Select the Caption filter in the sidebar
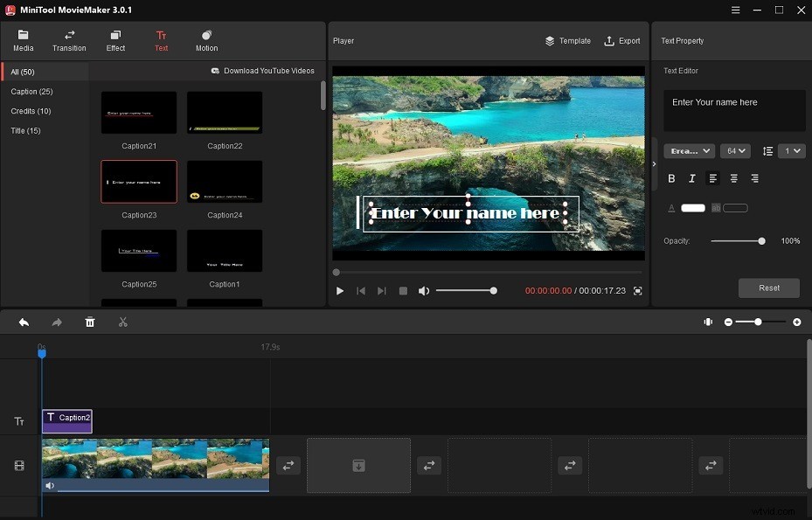 click(32, 91)
